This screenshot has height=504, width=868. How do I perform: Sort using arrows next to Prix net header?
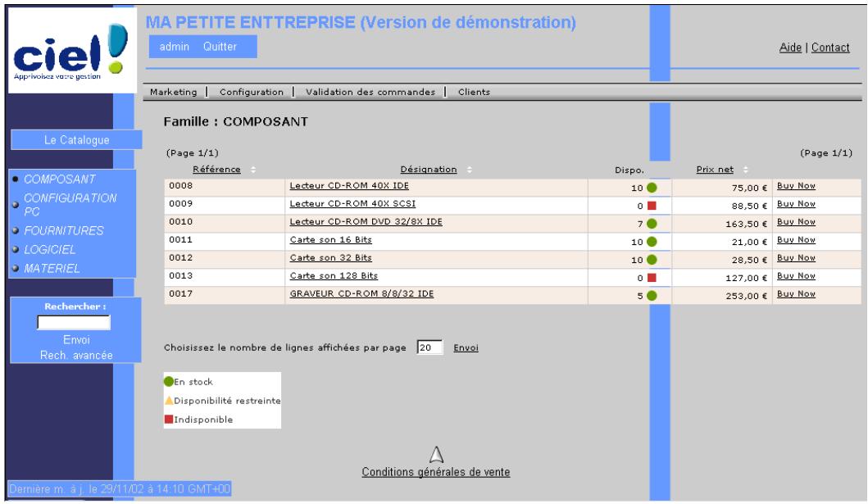(x=746, y=170)
